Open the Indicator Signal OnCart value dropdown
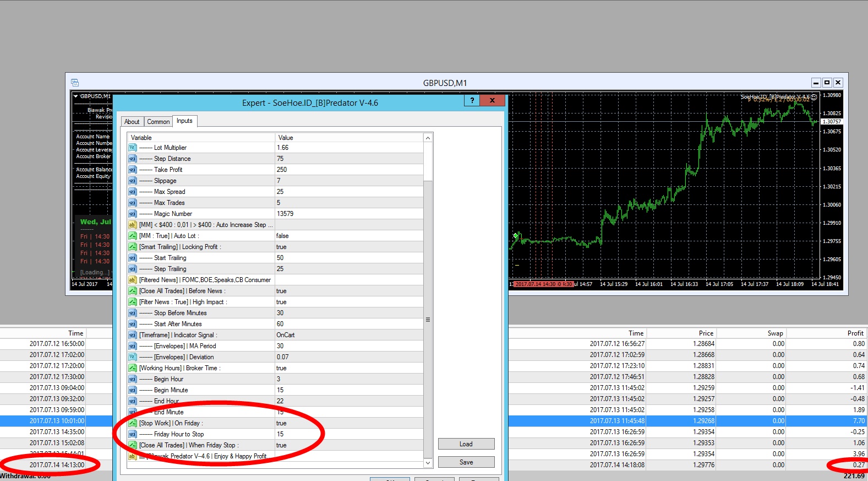This screenshot has width=868, height=481. pyautogui.click(x=349, y=335)
